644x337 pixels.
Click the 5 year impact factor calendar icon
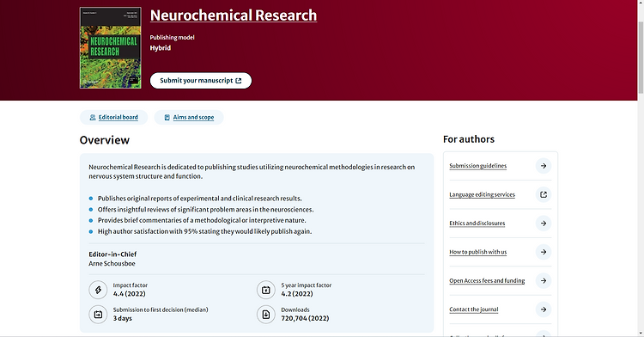[266, 291]
